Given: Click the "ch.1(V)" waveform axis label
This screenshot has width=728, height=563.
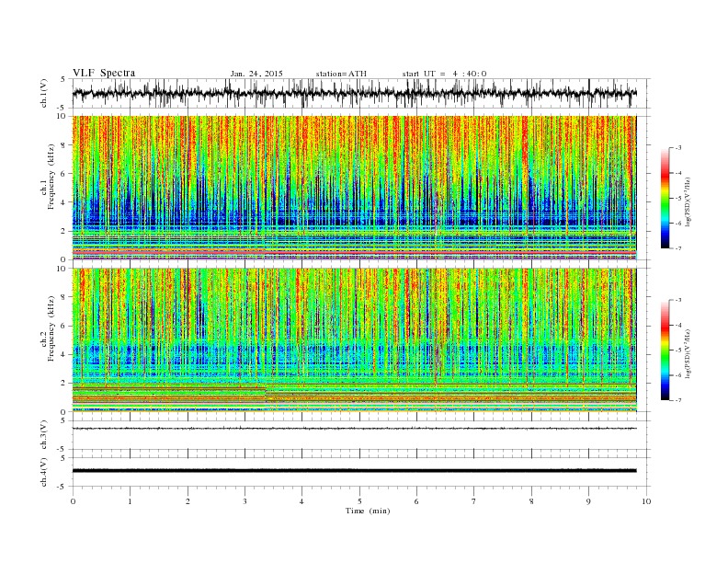Looking at the screenshot, I should (x=44, y=94).
